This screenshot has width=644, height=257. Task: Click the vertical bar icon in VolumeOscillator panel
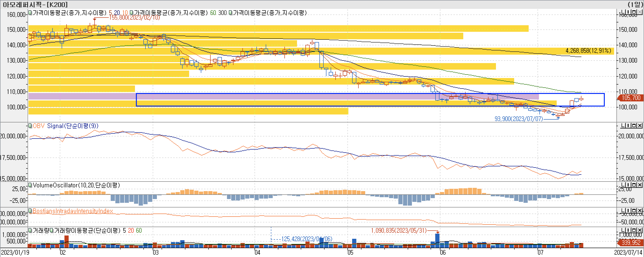[x=628, y=185]
